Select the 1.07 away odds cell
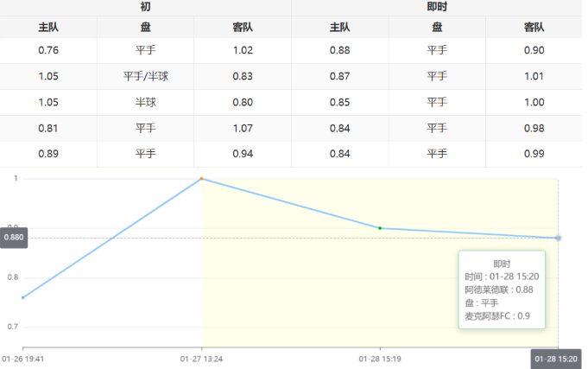 click(243, 128)
